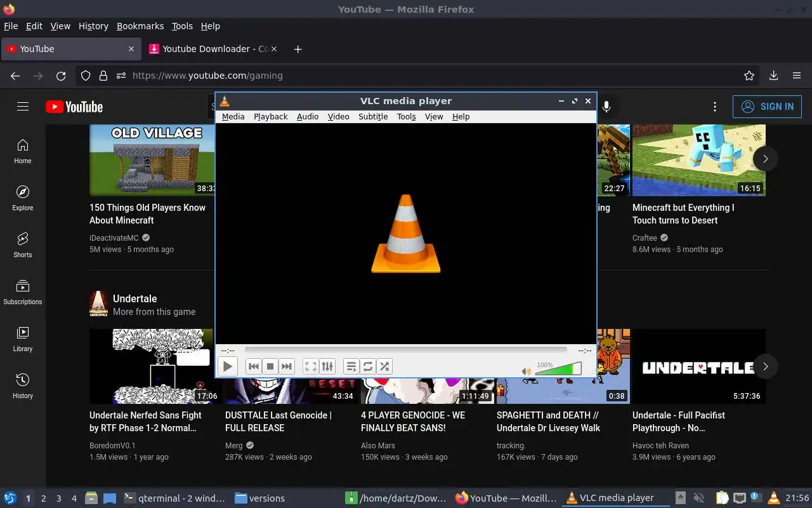
Task: Open Firefox downloads panel
Action: coord(773,76)
